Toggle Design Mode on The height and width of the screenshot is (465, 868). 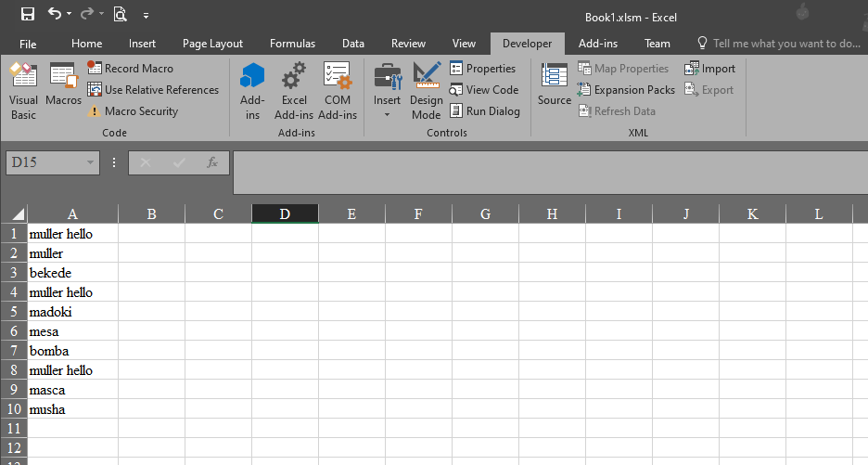click(x=427, y=92)
